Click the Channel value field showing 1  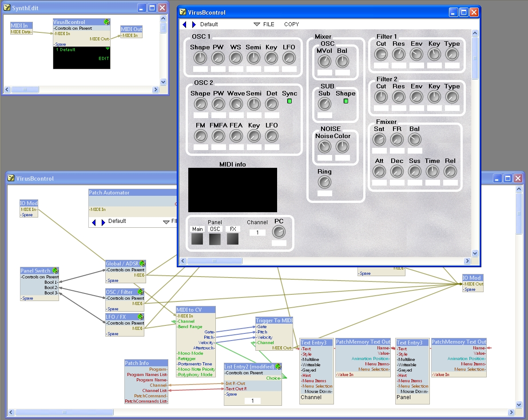coord(258,233)
